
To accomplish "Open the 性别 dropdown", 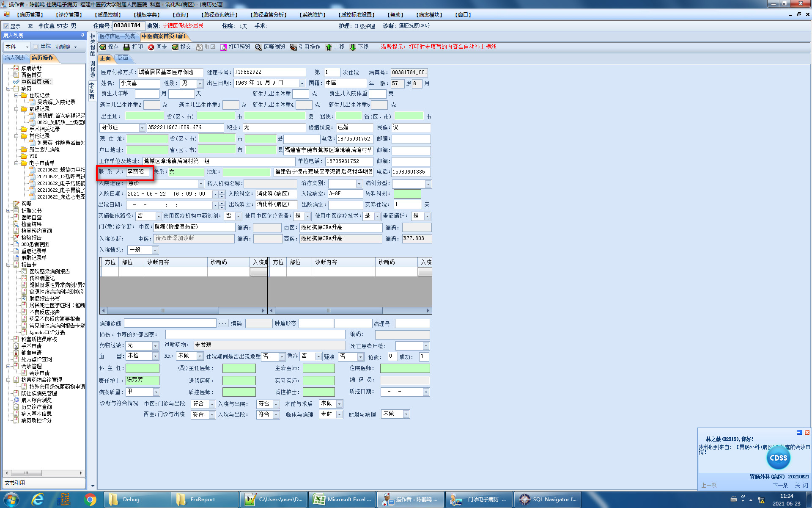I will (199, 83).
